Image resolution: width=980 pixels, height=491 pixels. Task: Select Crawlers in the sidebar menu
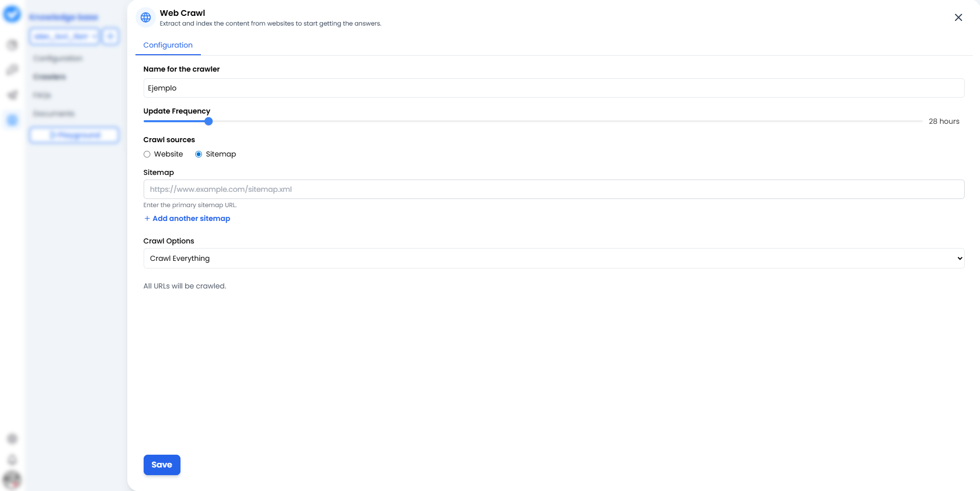(50, 77)
